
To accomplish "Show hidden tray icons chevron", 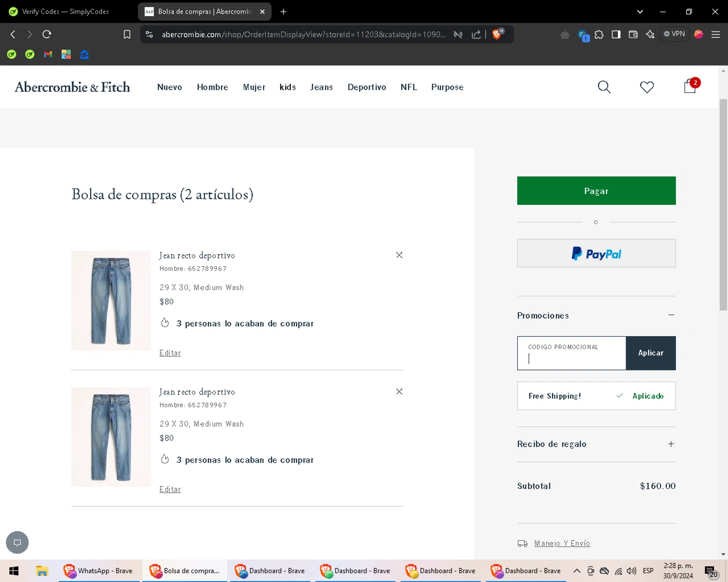I will tap(577, 571).
